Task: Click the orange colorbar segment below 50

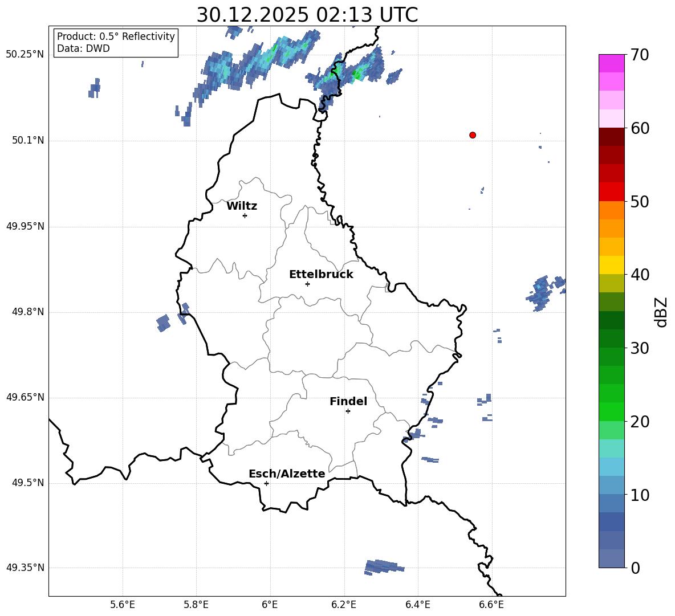Action: [x=611, y=210]
